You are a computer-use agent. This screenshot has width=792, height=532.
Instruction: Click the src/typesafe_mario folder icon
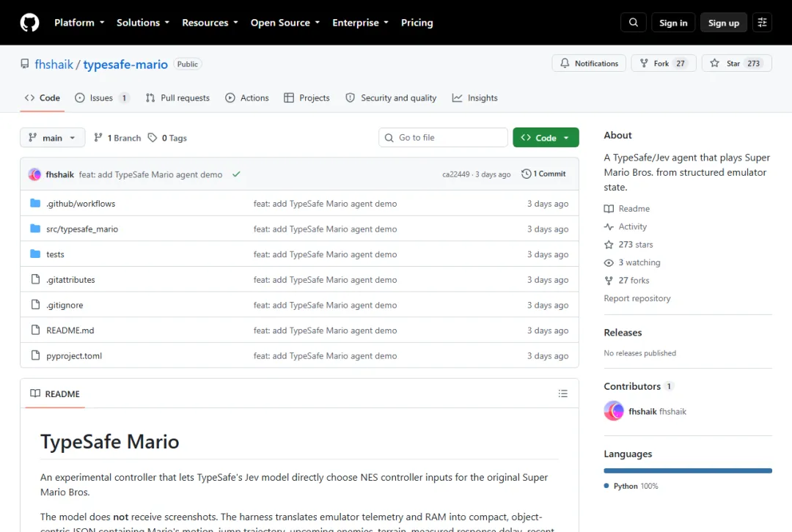[35, 229]
